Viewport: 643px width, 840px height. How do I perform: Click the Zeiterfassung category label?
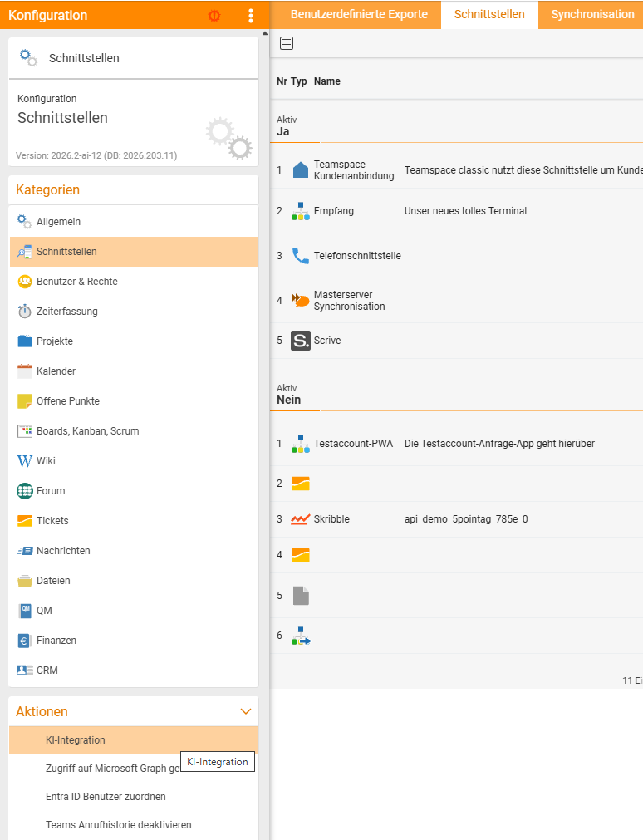[x=67, y=312]
